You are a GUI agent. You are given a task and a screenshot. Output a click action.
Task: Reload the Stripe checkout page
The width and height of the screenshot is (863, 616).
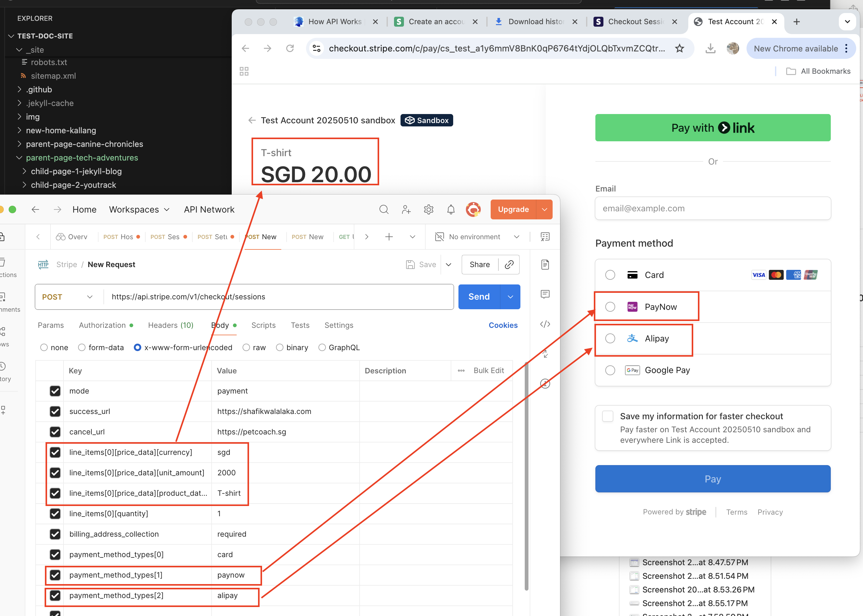(290, 48)
